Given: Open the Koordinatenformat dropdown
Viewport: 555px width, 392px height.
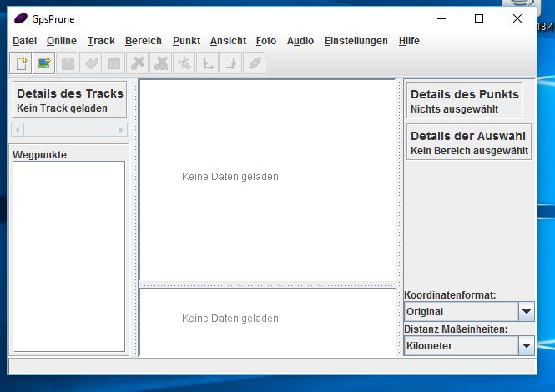Looking at the screenshot, I should (526, 312).
